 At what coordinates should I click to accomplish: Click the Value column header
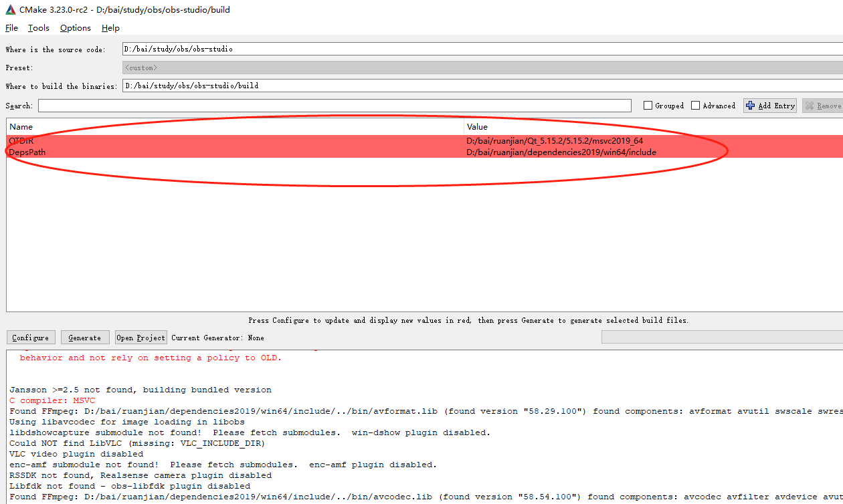click(x=654, y=126)
